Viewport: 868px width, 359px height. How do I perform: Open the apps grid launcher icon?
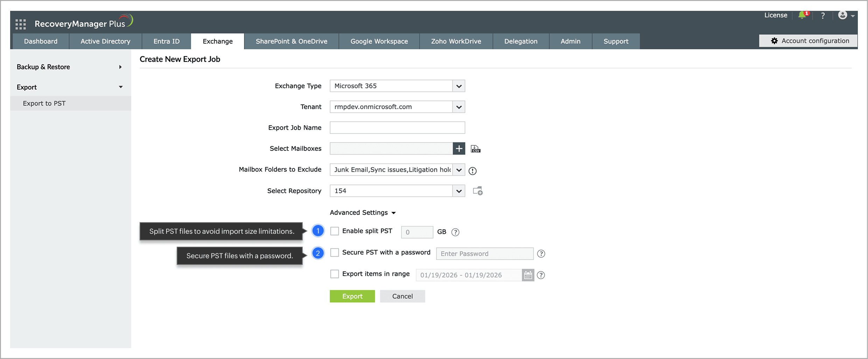(x=21, y=24)
